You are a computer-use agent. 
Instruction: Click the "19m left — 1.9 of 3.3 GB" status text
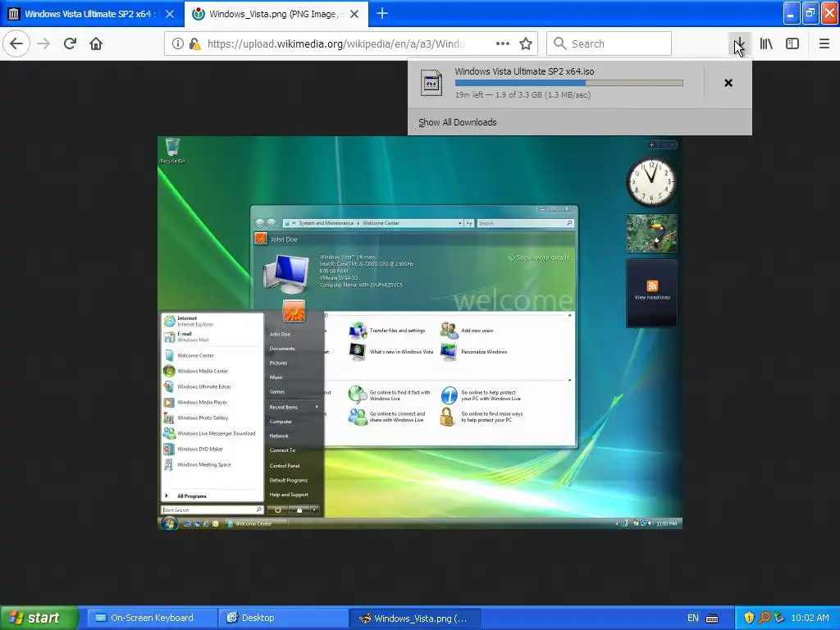(x=523, y=95)
